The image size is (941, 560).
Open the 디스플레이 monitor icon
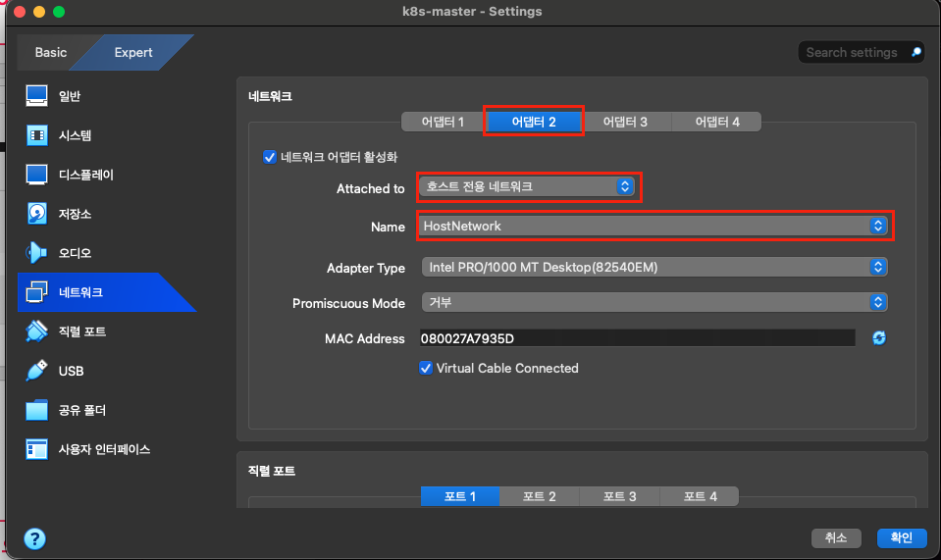(x=36, y=175)
